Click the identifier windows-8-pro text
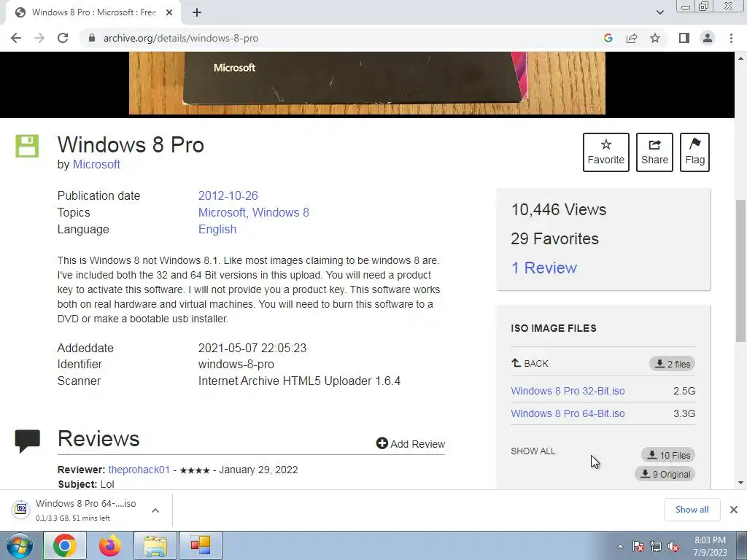Screen dimensions: 747x560 click(x=236, y=365)
